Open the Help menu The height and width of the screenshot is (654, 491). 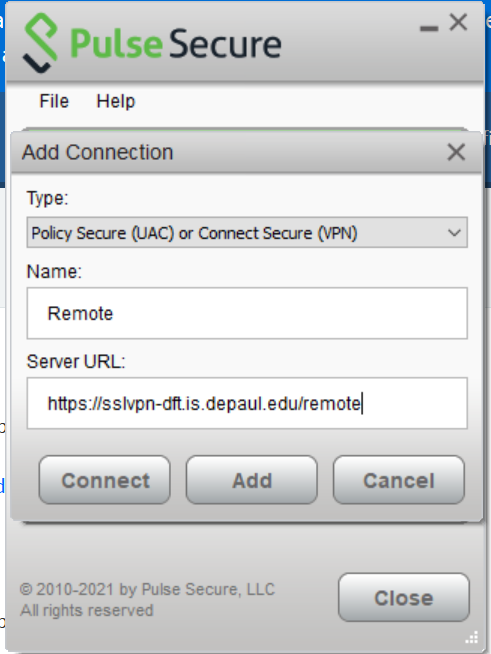pos(116,101)
